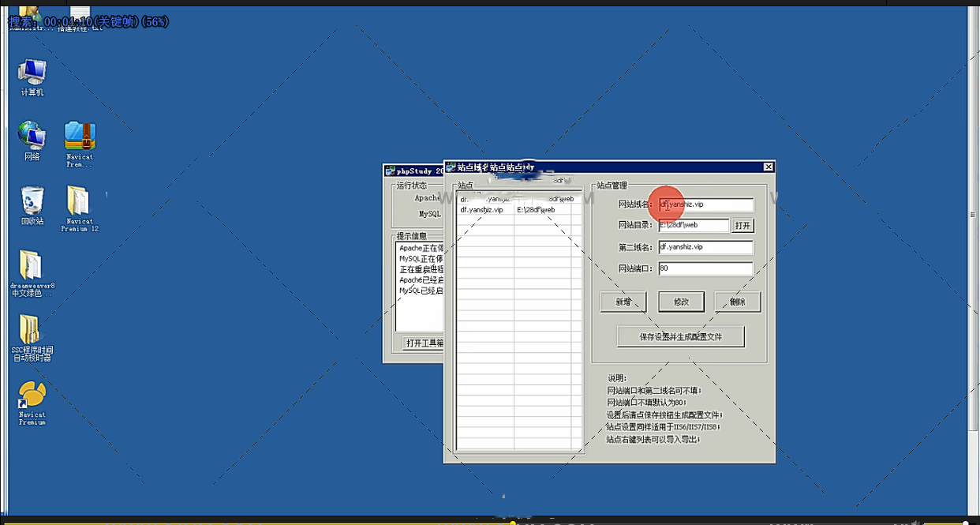Click the 网站端口 field containing 80
This screenshot has width=980, height=525.
706,268
